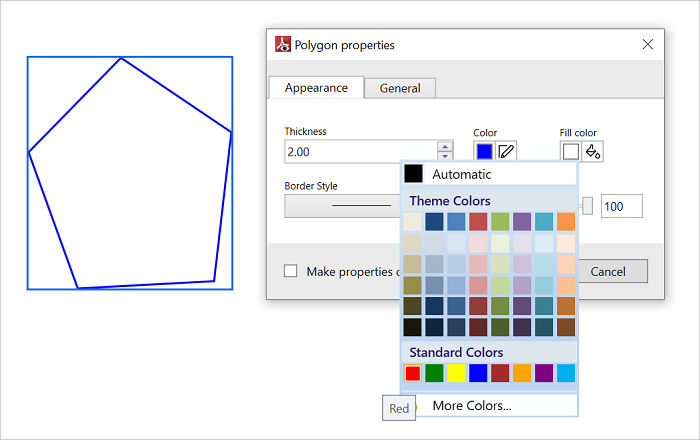Viewport: 700px width, 440px height.
Task: Increase thickness with the up arrow
Action: 445,146
